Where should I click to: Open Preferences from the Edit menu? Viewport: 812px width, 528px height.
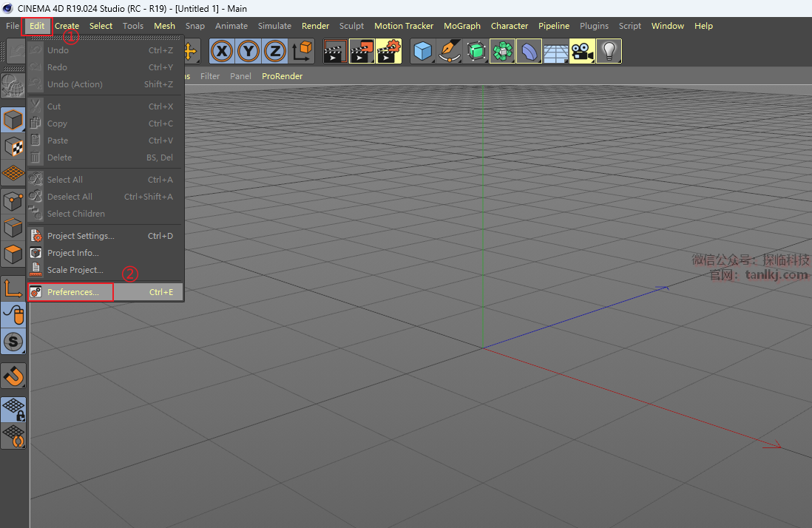[x=72, y=292]
